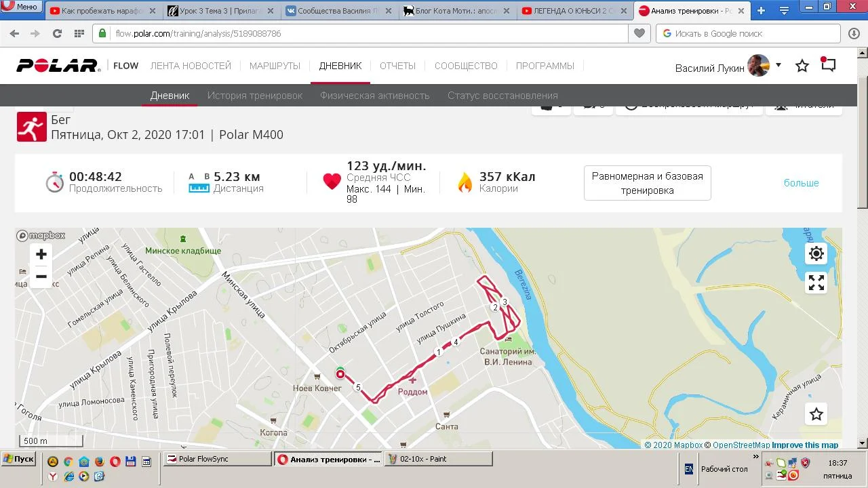Add route to favorites star on map

coord(816,414)
